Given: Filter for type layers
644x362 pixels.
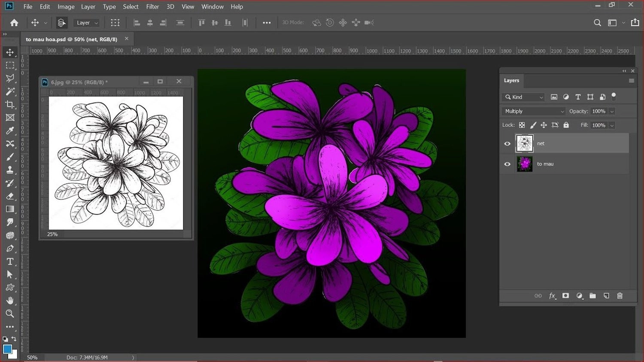Looking at the screenshot, I should coord(578,97).
